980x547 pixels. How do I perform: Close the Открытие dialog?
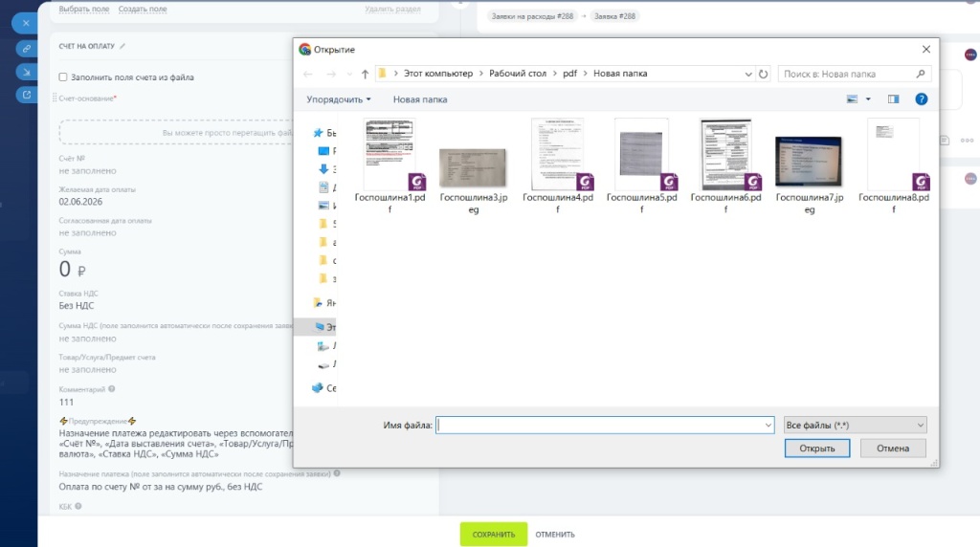(x=926, y=50)
